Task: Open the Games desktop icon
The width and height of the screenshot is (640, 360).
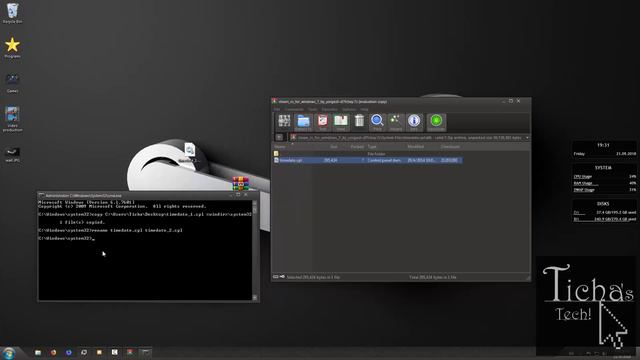Action: (13, 82)
